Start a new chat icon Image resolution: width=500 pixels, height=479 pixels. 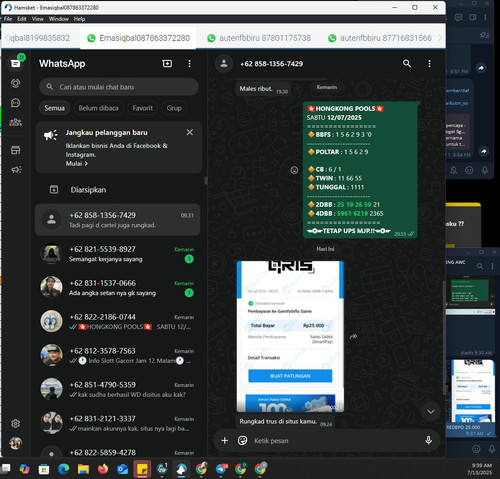click(x=167, y=63)
